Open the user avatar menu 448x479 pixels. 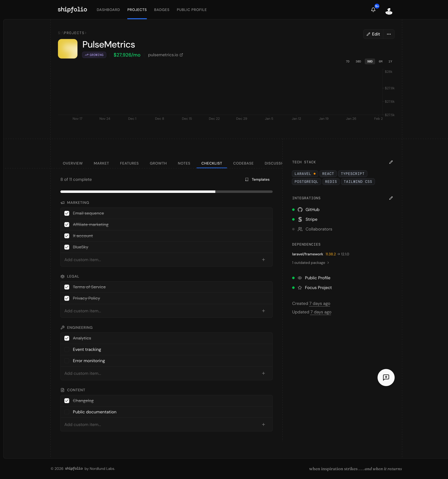[389, 11]
